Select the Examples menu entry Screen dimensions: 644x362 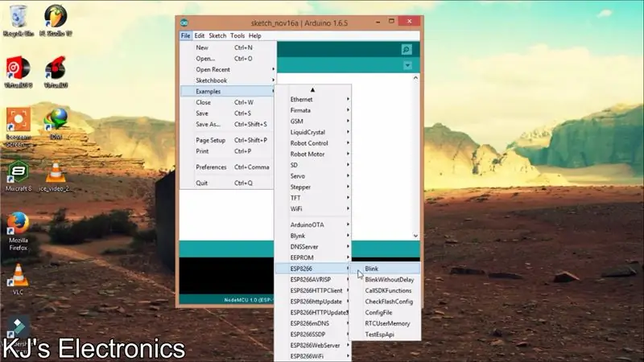[228, 91]
